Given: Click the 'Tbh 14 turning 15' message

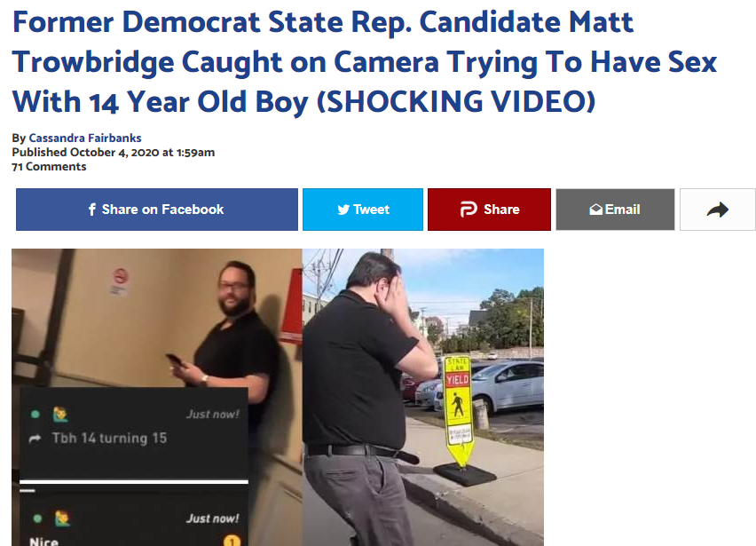Looking at the screenshot, I should (109, 438).
